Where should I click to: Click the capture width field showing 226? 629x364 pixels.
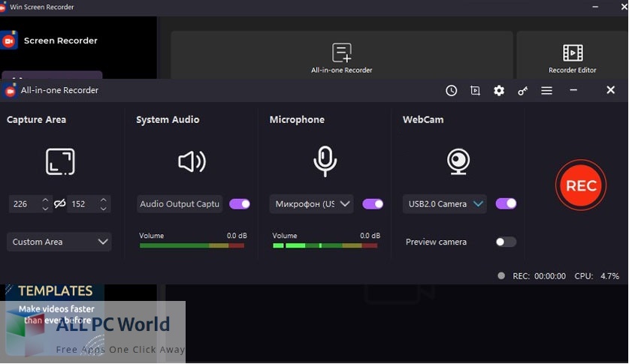coord(24,204)
